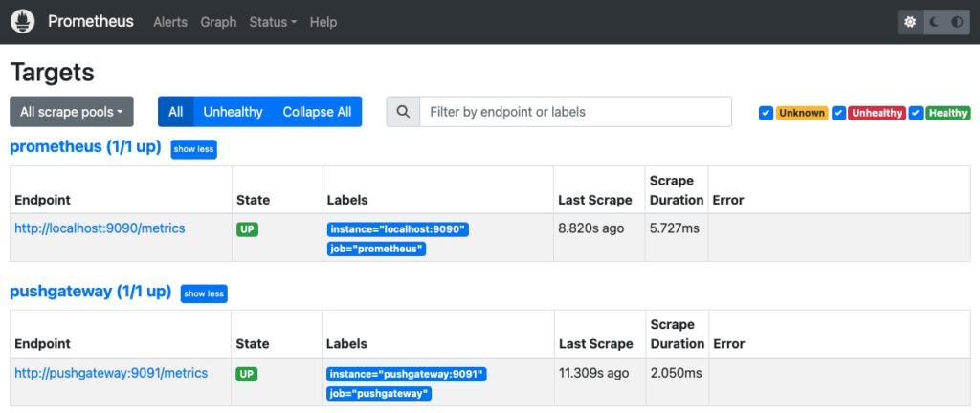Viewport: 980px width, 413px height.
Task: Open the Status menu dropdown
Action: 273,22
